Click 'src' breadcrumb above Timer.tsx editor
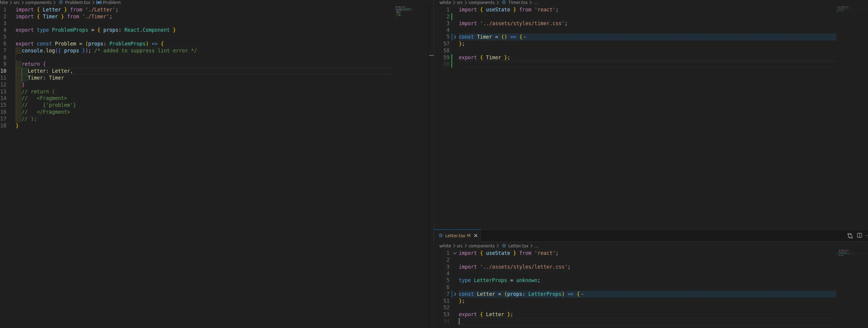Screen dimensions: 868x328 click(460, 2)
